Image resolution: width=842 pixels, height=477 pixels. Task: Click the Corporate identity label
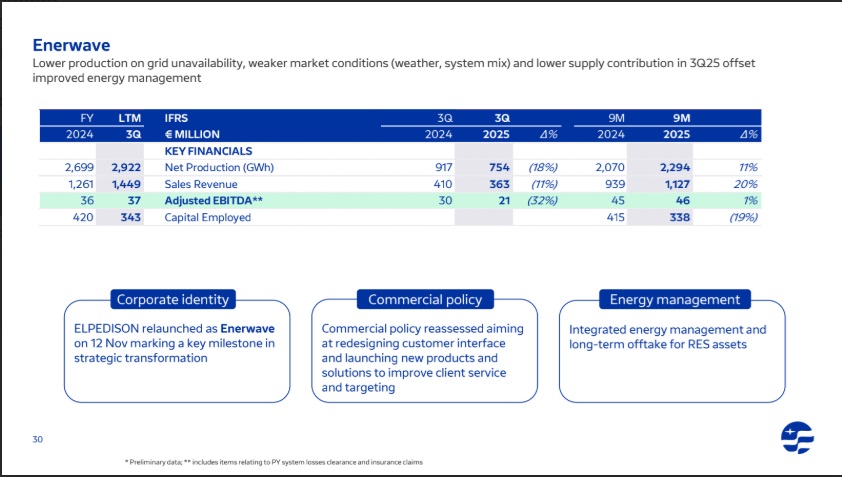click(x=173, y=299)
